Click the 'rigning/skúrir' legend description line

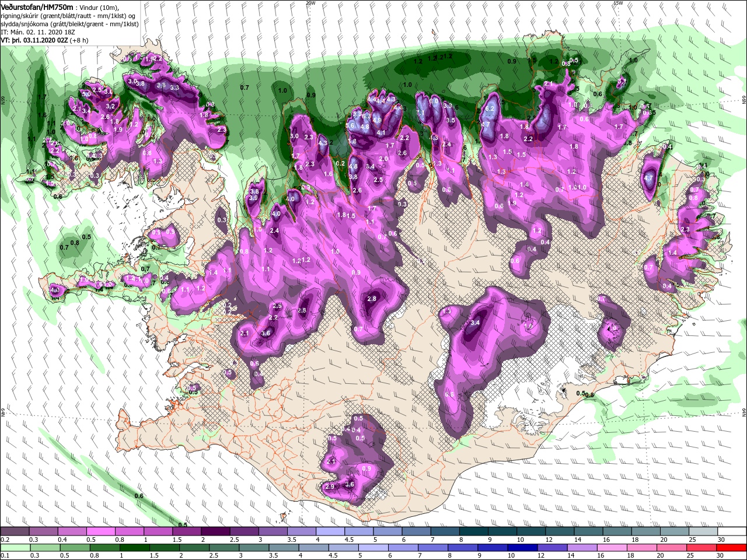(68, 16)
